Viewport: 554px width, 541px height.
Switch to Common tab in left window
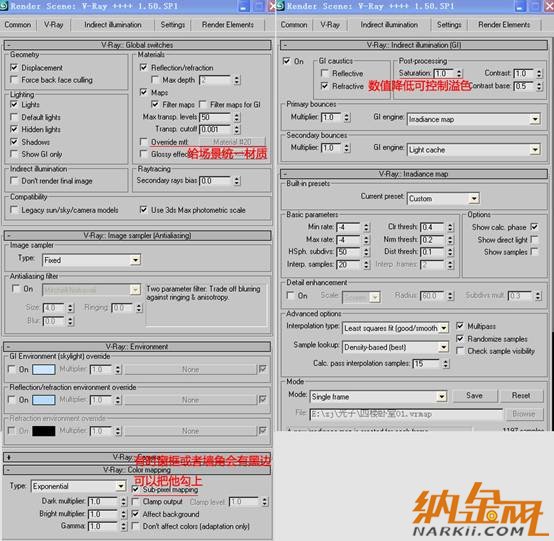17,25
